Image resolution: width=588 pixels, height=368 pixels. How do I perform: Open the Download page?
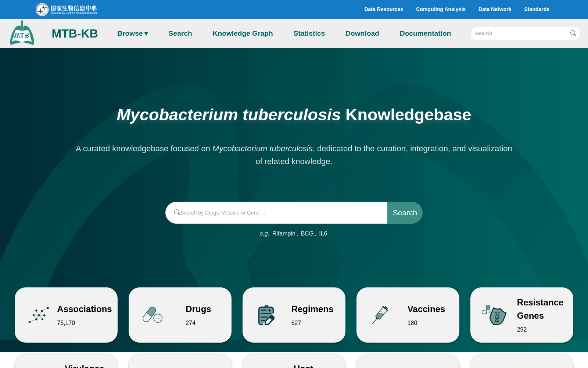coord(362,33)
